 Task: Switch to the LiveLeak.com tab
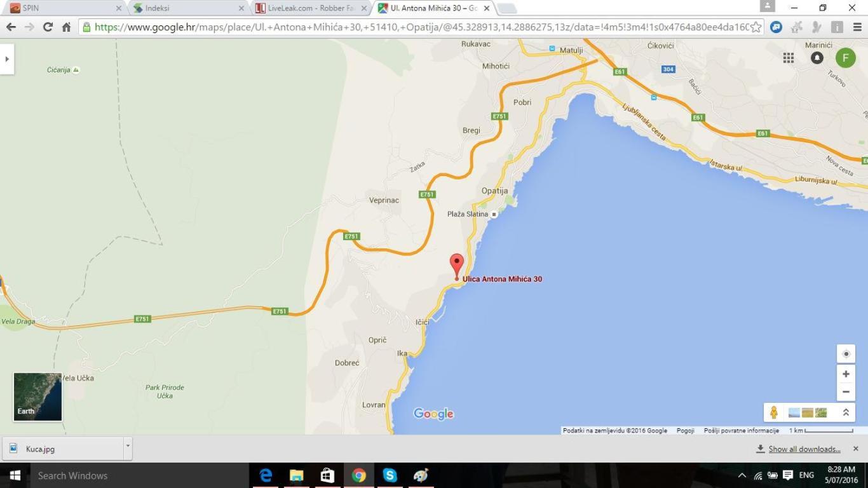[311, 8]
